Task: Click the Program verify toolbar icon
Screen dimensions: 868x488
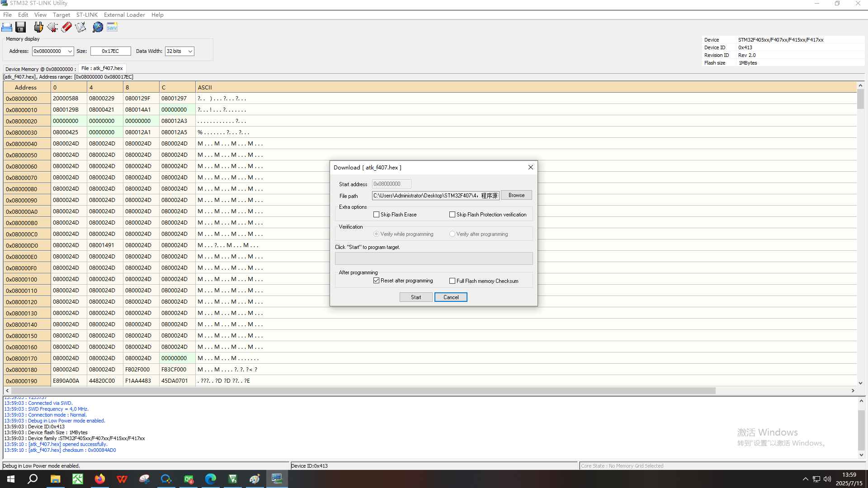Action: click(x=81, y=28)
